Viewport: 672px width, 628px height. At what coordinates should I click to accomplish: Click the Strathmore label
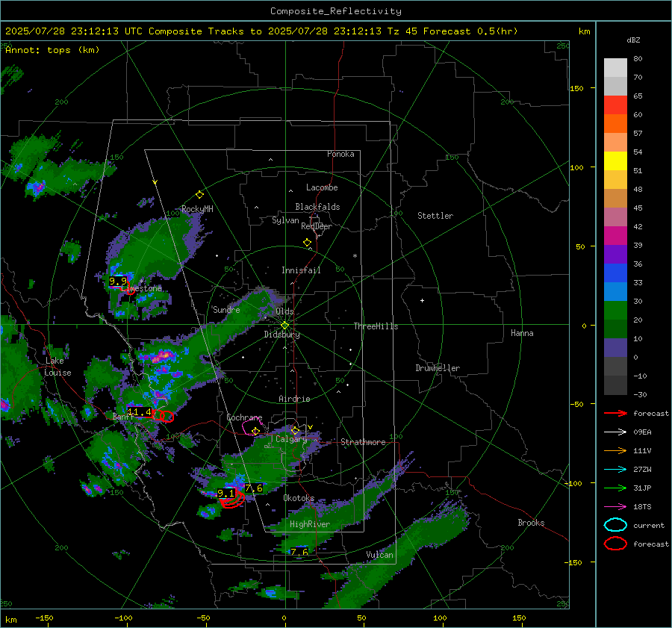click(x=363, y=442)
